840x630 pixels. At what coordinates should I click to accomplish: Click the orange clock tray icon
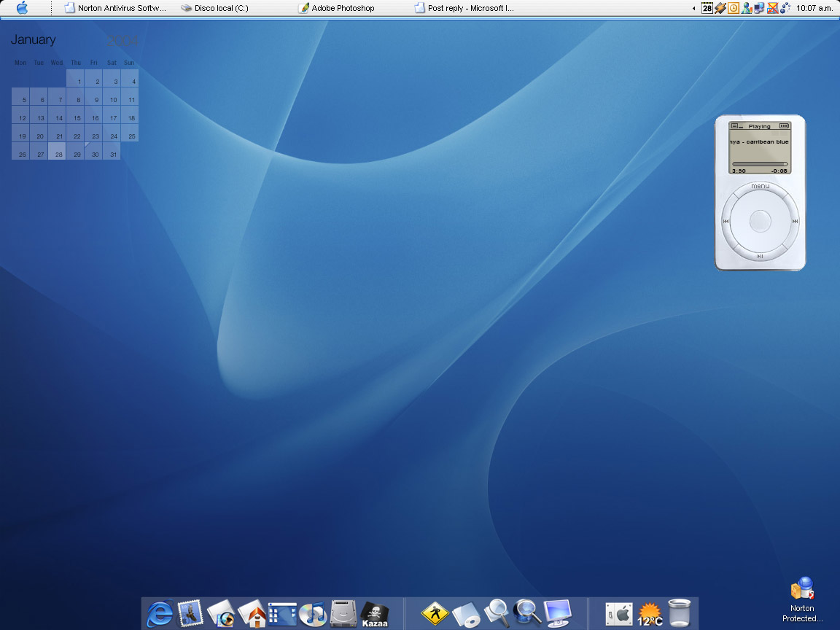click(x=734, y=8)
